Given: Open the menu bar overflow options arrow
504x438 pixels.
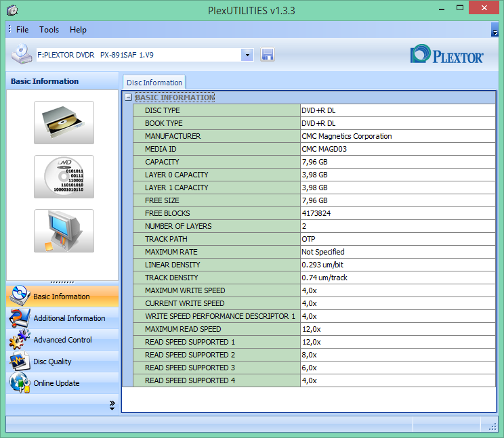Looking at the screenshot, I should coord(495,30).
